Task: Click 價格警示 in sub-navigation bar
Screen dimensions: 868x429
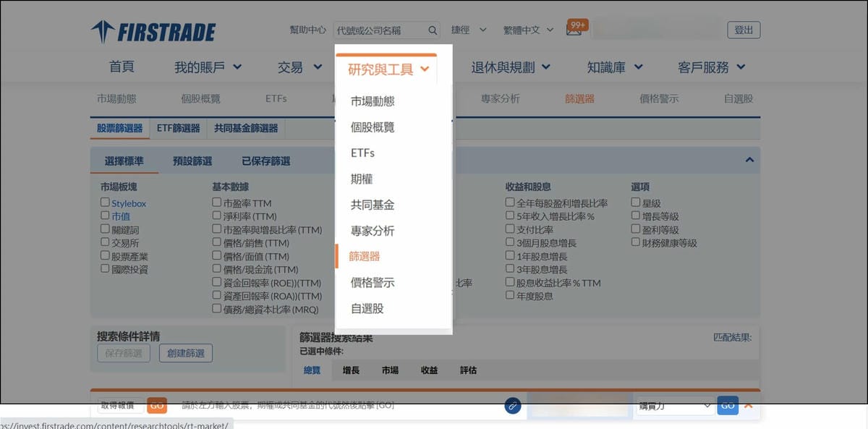Action: [659, 98]
